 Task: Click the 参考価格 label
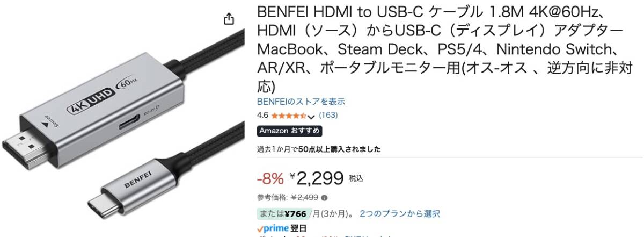273,197
